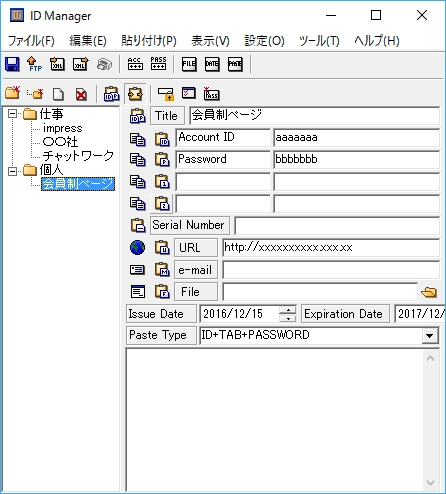Open the 表示(V) menu
446x494 pixels.
(x=210, y=41)
